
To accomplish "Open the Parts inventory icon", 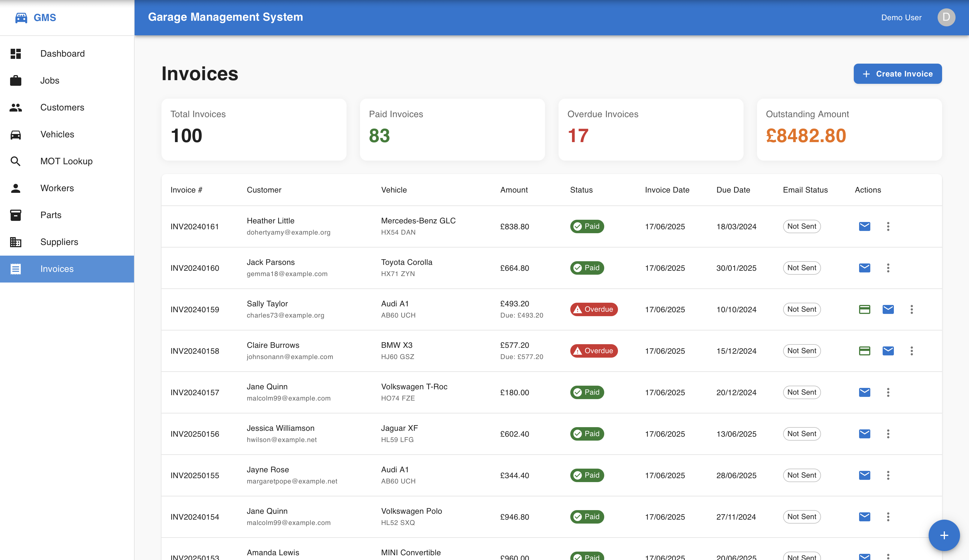I will point(16,215).
